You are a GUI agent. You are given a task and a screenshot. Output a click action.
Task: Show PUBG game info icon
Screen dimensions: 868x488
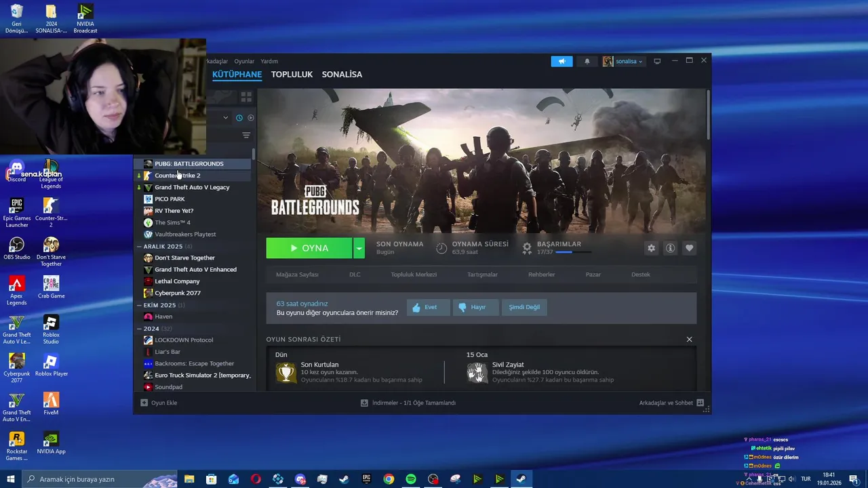[670, 248]
